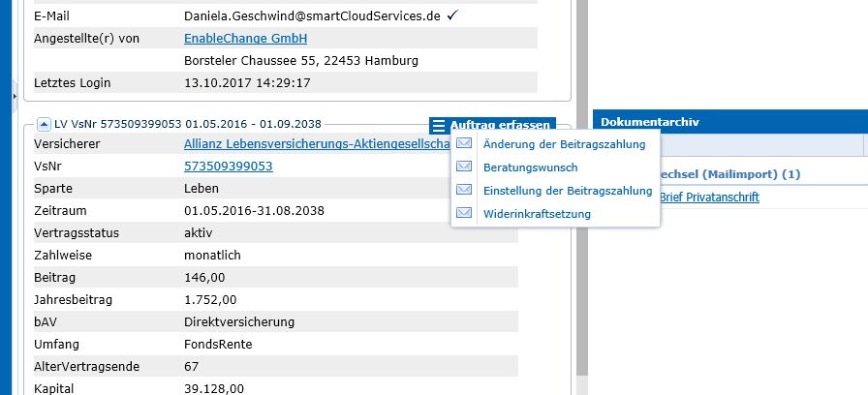
Task: Click the envelope icon next to Widerinkraftsetzung
Action: 464,214
